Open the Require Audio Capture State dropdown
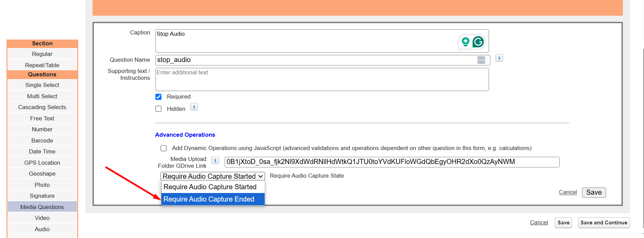644x238 pixels. tap(213, 176)
